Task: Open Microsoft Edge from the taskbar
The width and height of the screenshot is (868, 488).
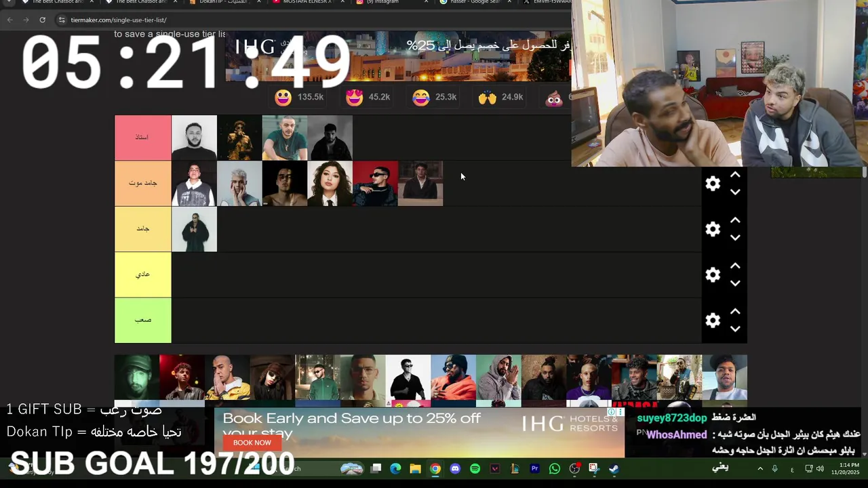Action: [x=395, y=468]
